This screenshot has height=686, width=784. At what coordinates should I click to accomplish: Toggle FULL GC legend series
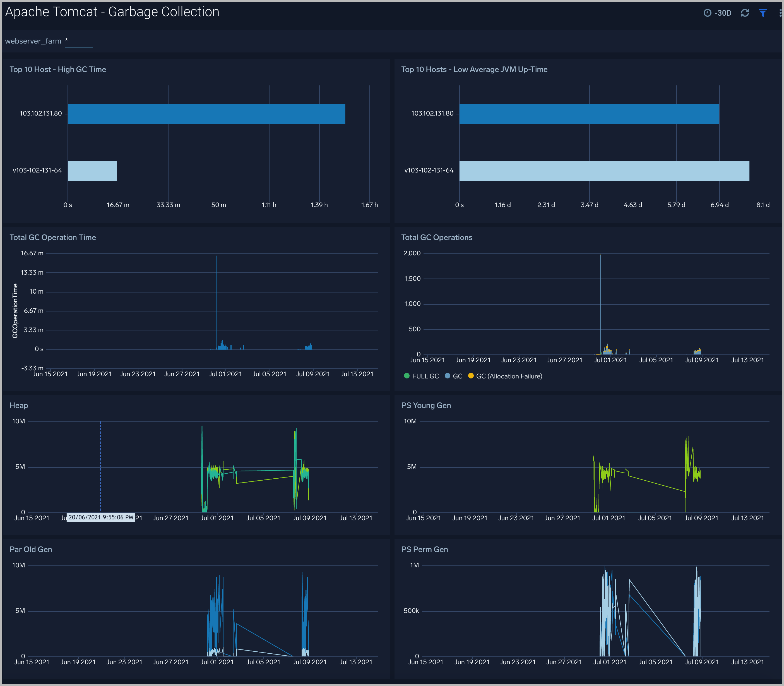[x=425, y=376]
